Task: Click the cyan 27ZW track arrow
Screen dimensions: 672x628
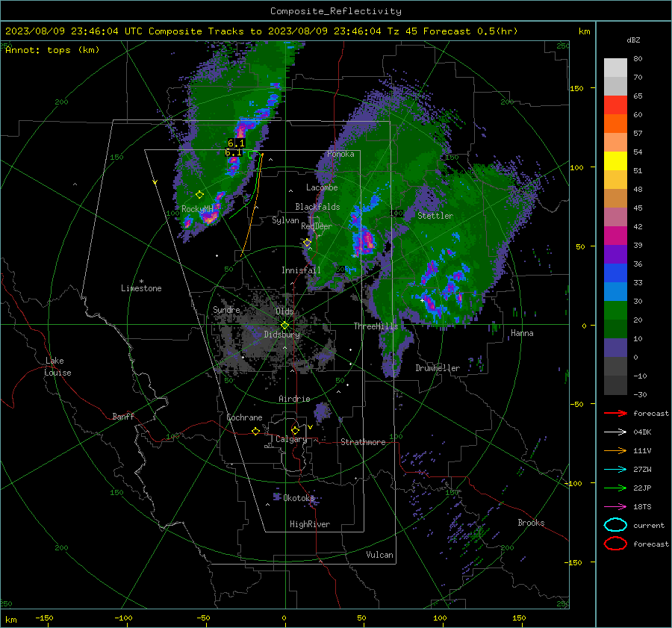Action: [x=615, y=470]
